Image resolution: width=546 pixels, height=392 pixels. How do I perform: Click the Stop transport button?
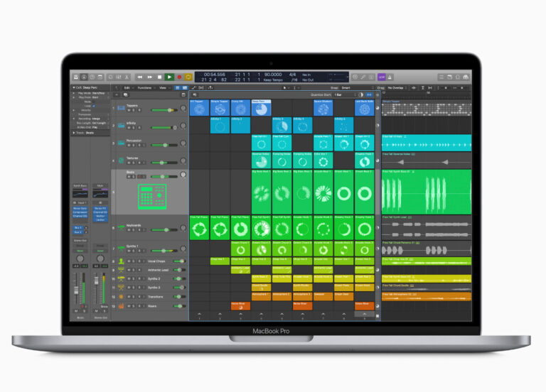(x=159, y=77)
